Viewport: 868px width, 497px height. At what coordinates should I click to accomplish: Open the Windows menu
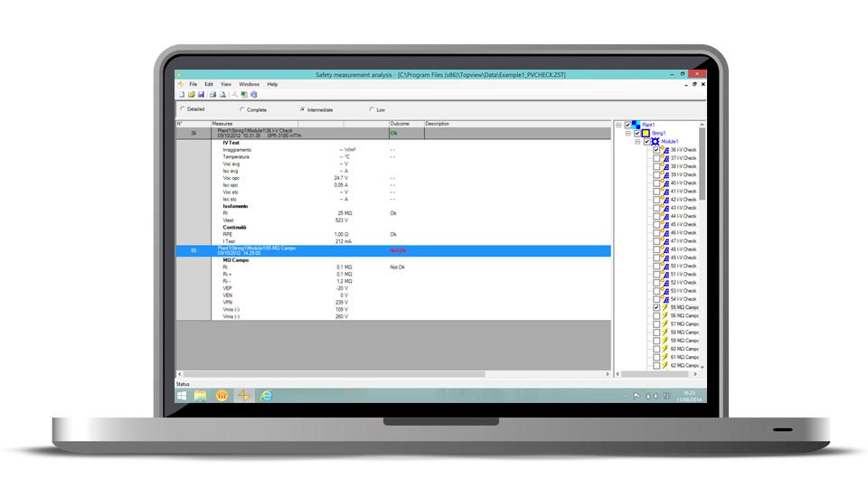249,84
